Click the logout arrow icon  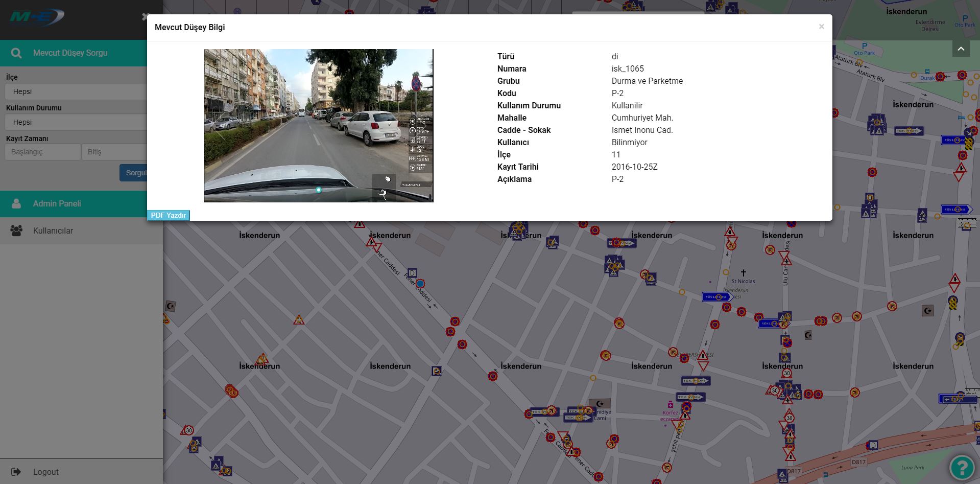click(16, 472)
